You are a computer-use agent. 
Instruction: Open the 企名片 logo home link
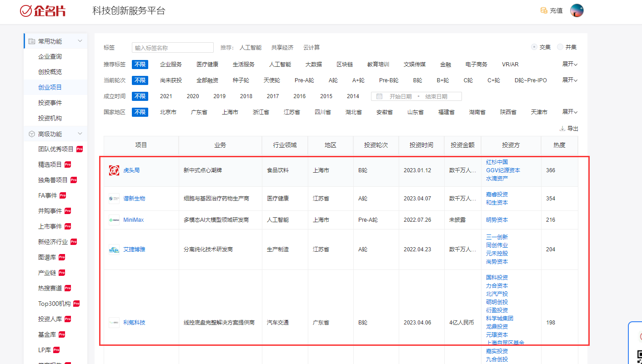pyautogui.click(x=43, y=11)
